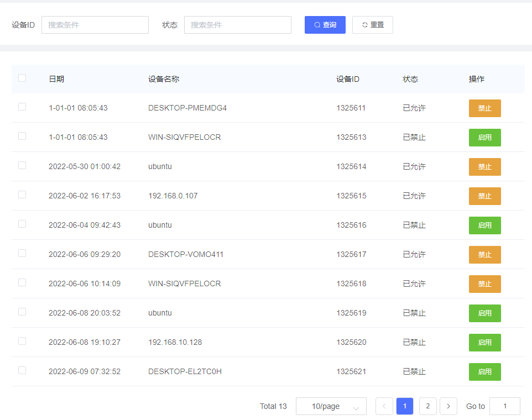
Task: Check the row for device ID 1325618
Action: pos(22,282)
